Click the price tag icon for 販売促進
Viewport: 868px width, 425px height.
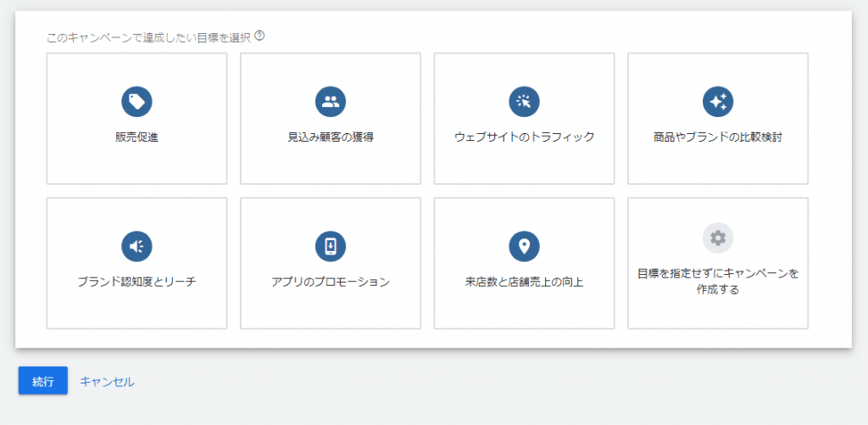(136, 102)
